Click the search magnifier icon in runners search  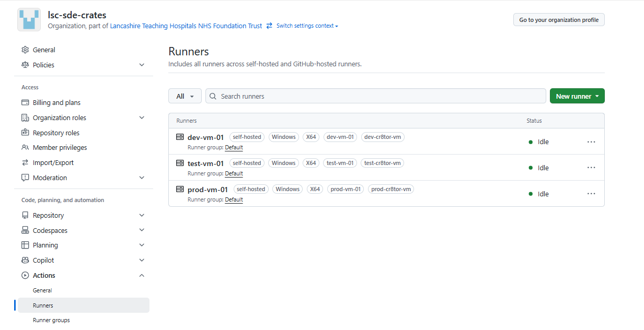point(213,96)
